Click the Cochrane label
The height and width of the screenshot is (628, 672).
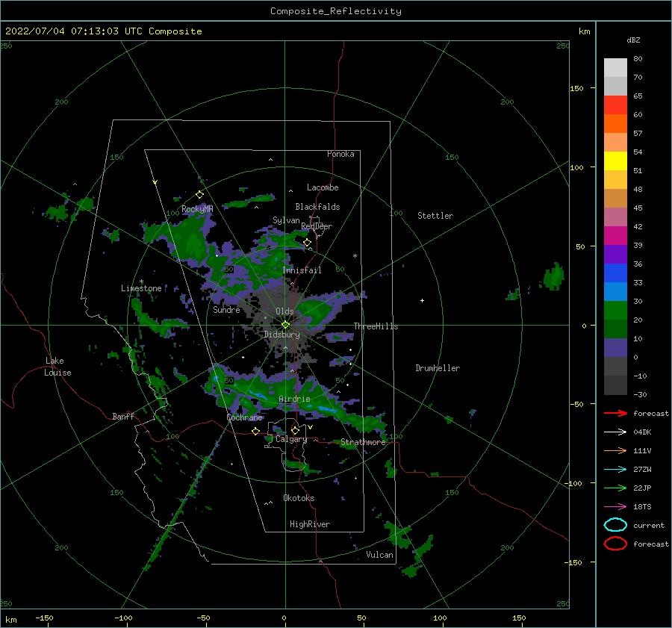(x=244, y=417)
